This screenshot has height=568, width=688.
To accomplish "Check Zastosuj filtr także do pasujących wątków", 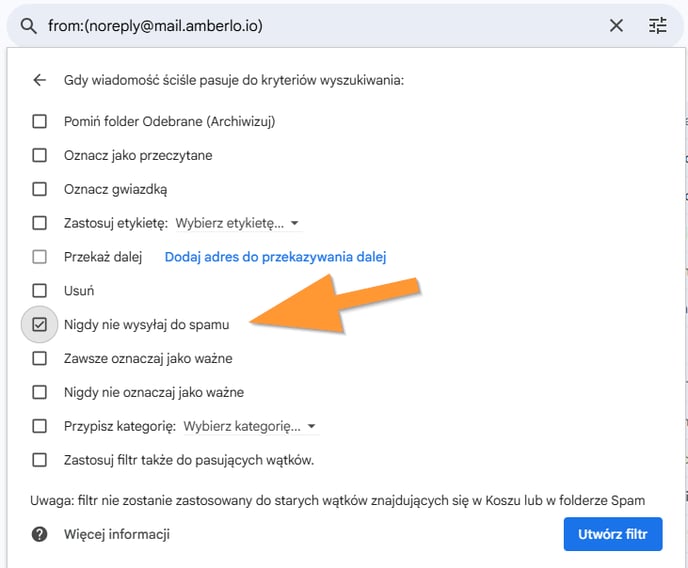I will 39,460.
